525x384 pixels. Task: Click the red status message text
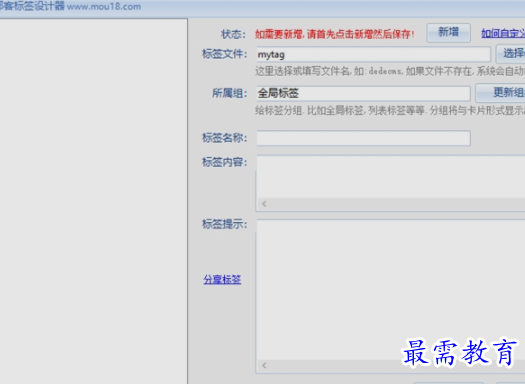[x=334, y=34]
